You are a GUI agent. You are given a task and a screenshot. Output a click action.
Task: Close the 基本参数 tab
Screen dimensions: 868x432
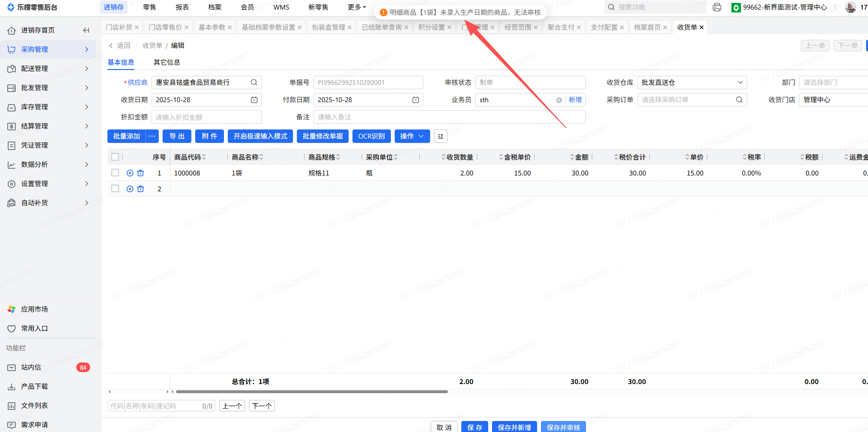point(230,27)
